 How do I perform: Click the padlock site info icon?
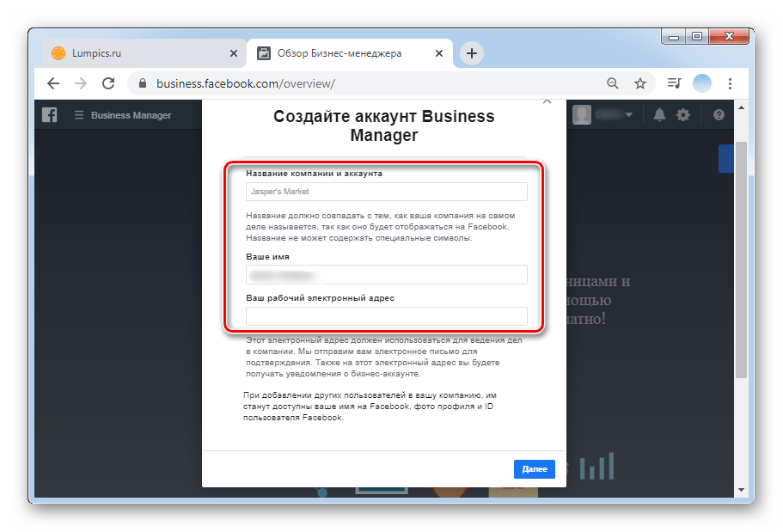(x=143, y=83)
